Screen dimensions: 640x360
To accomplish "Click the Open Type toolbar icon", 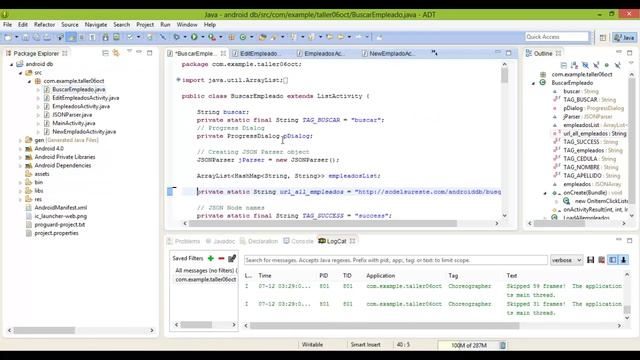I will coord(262,37).
